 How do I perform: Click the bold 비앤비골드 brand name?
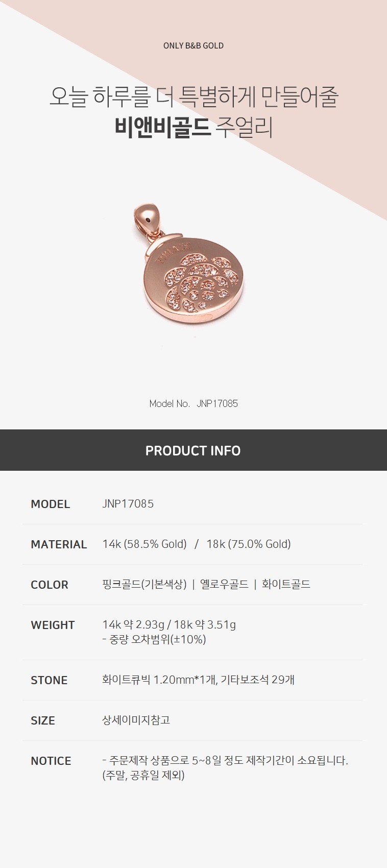tap(162, 128)
